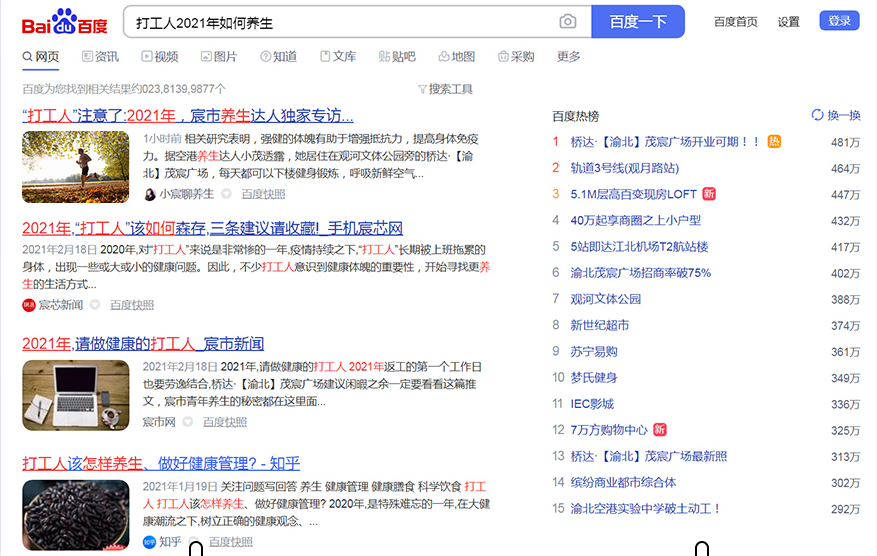
Task: Click the 热 badge on first hot item
Action: [774, 142]
